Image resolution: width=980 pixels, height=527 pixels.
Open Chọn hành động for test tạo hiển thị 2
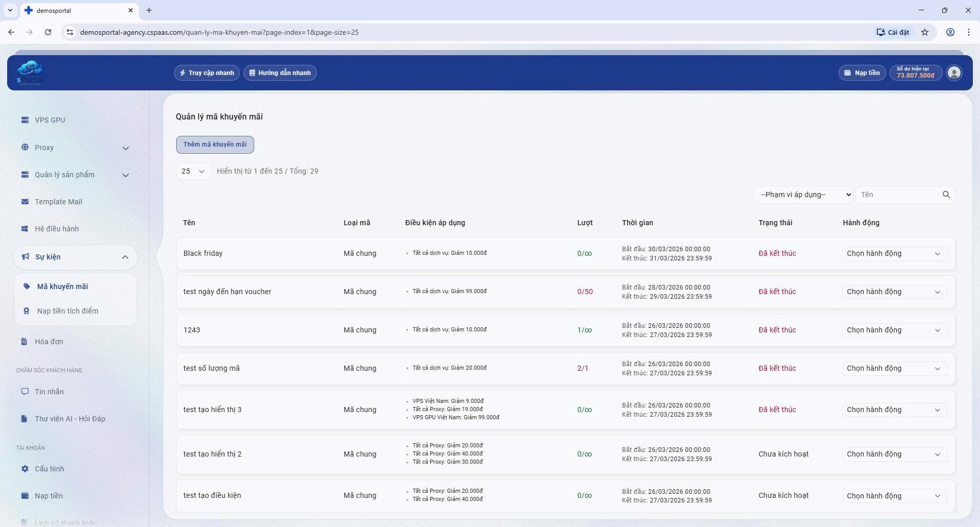tap(895, 454)
